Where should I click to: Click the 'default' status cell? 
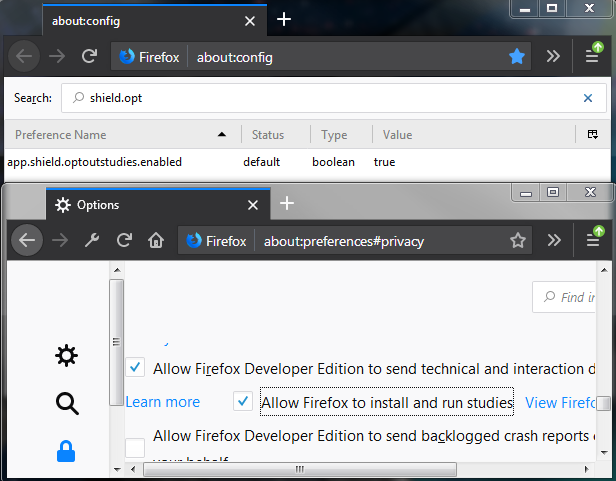(261, 162)
